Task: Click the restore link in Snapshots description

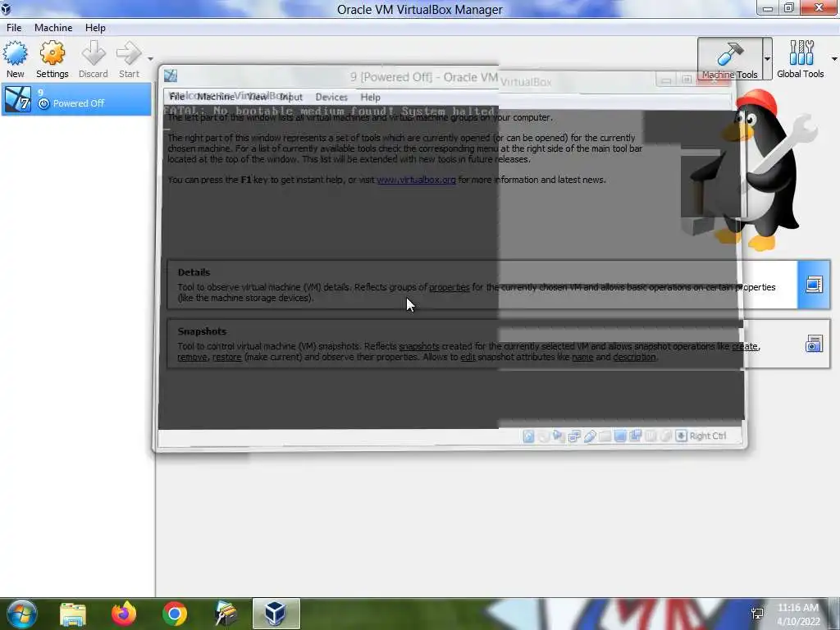Action: (226, 357)
